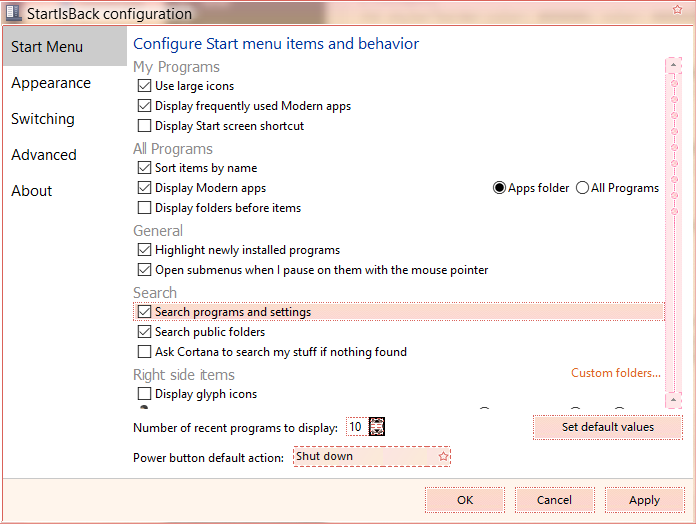
Task: Click the recent programs number field
Action: point(355,427)
